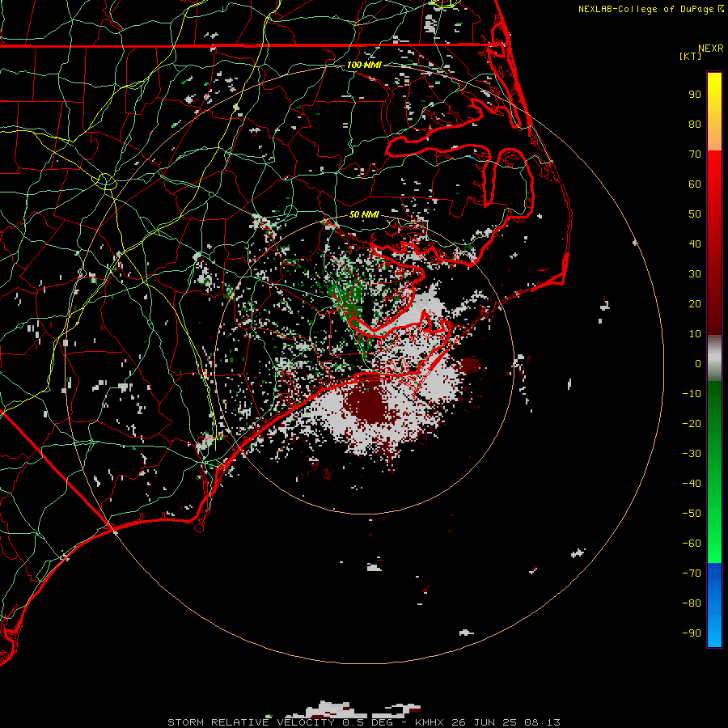Click the 10 value on the velocity scale
Screen dimensions: 728x728
click(695, 334)
